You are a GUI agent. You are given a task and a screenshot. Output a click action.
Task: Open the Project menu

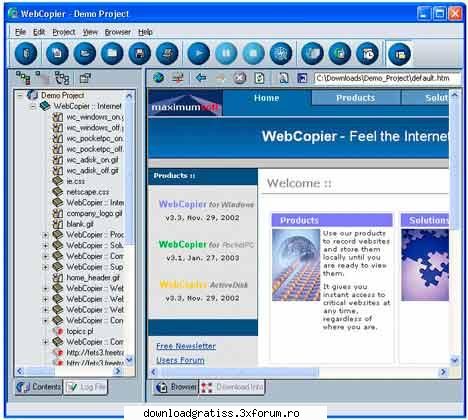tap(64, 32)
